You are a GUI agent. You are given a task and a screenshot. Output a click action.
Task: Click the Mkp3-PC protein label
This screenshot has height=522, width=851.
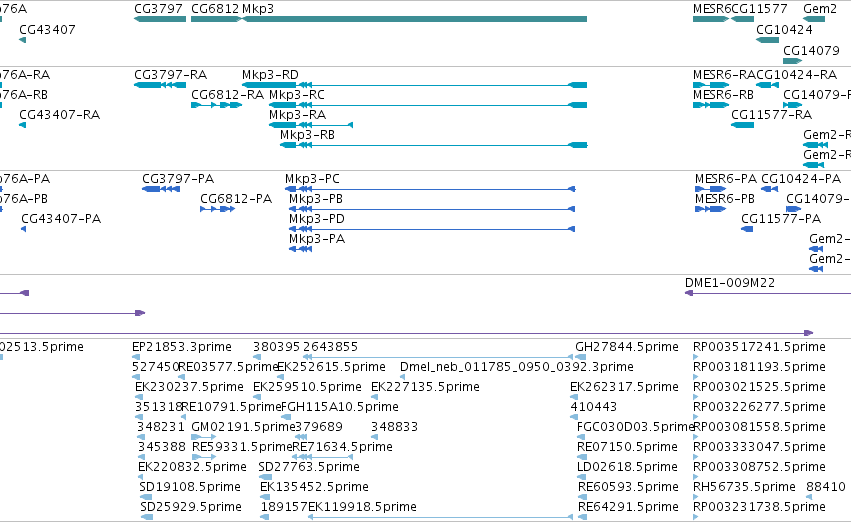[x=312, y=179]
